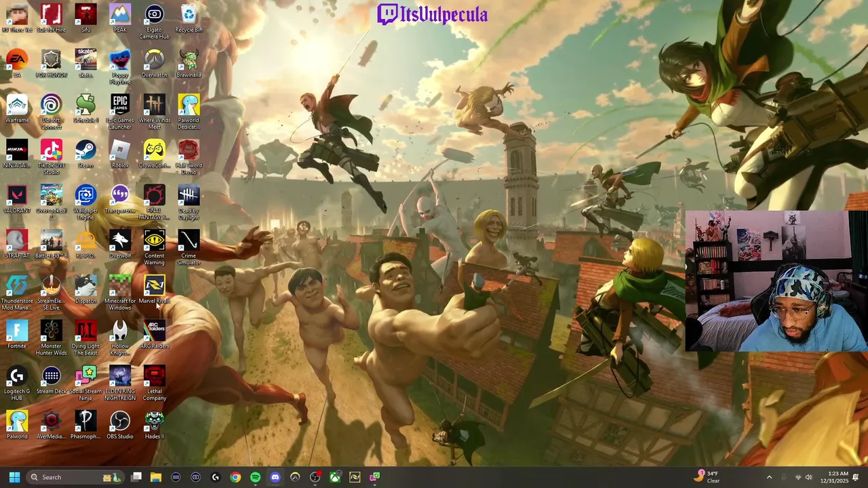868x488 pixels.
Task: Launch the EA app shortcut
Action: [17, 64]
